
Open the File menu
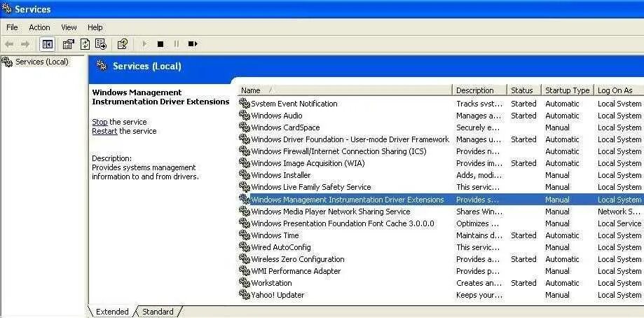[12, 27]
